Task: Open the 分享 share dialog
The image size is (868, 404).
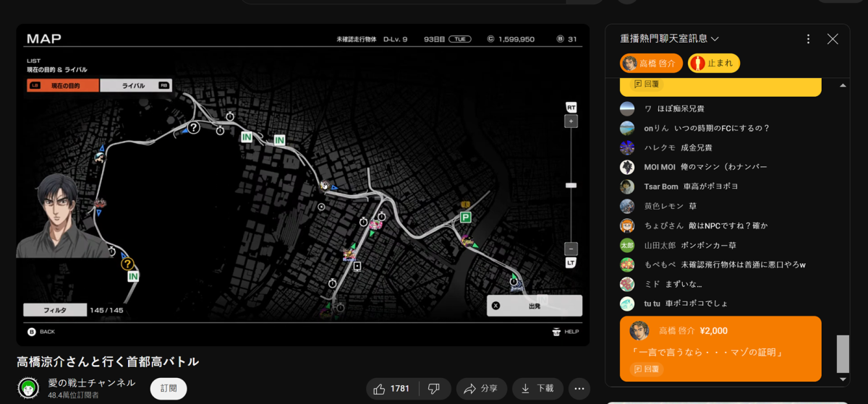Action: pyautogui.click(x=481, y=389)
